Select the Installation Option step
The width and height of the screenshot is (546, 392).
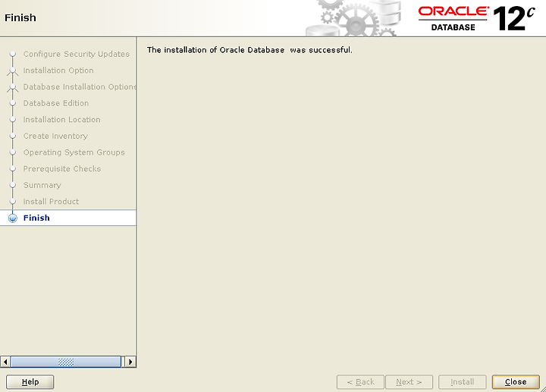click(x=58, y=71)
